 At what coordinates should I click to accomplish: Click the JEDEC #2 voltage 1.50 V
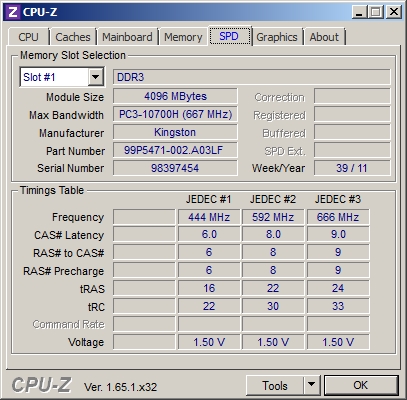[x=273, y=342]
